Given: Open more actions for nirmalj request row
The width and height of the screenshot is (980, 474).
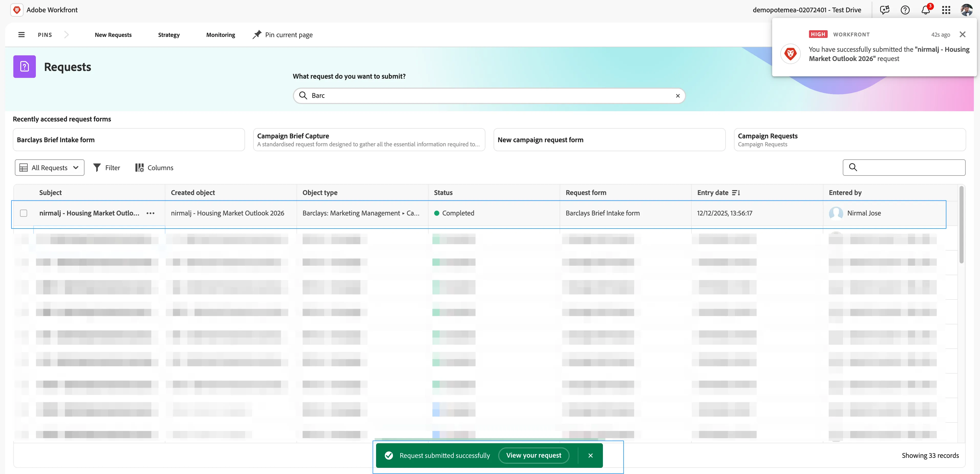Looking at the screenshot, I should click(151, 213).
